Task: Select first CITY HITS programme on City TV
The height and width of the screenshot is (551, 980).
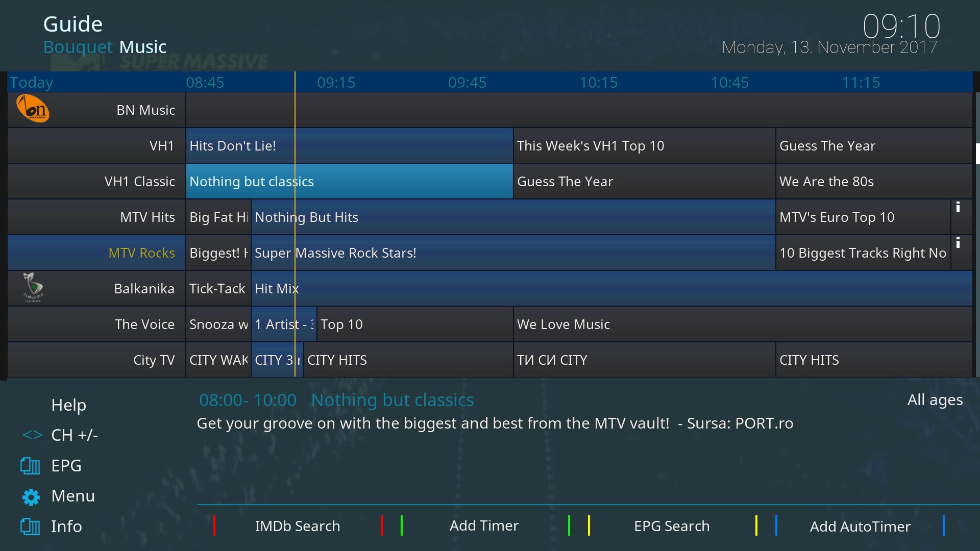Action: pyautogui.click(x=408, y=360)
